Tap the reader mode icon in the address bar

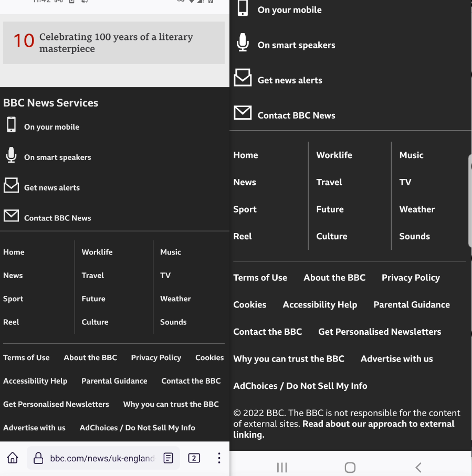point(168,458)
